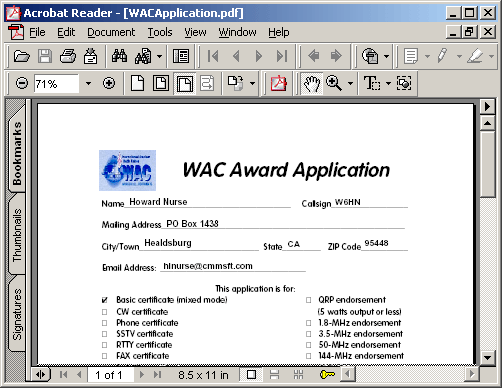This screenshot has height=388, width=502.
Task: Switch to the Signatures tab
Action: [x=17, y=314]
